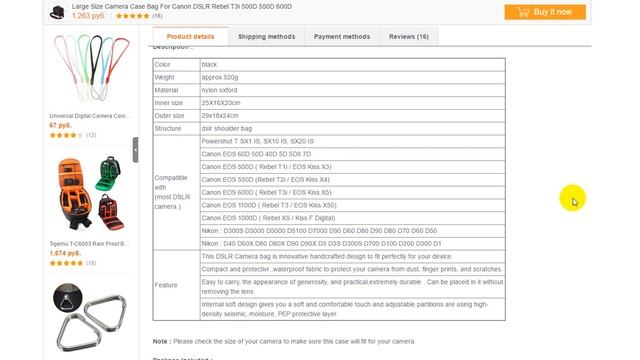Click the star rating with (12) reviews
640x360 pixels.
[x=66, y=135]
